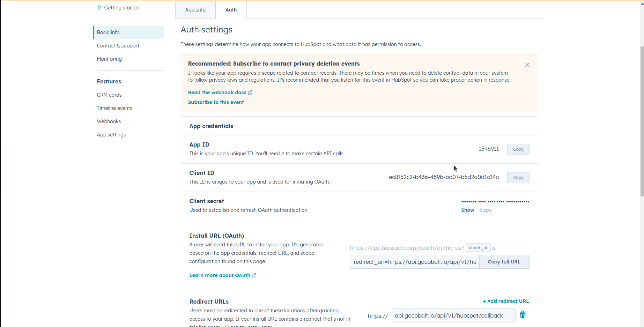Select CRM cards under Features
The width and height of the screenshot is (644, 327).
[109, 95]
